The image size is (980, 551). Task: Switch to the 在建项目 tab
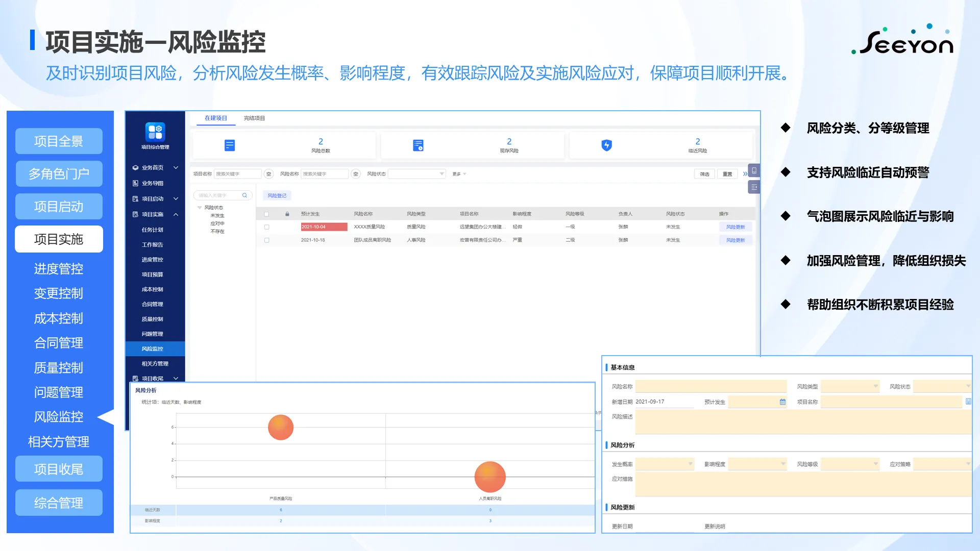click(216, 118)
